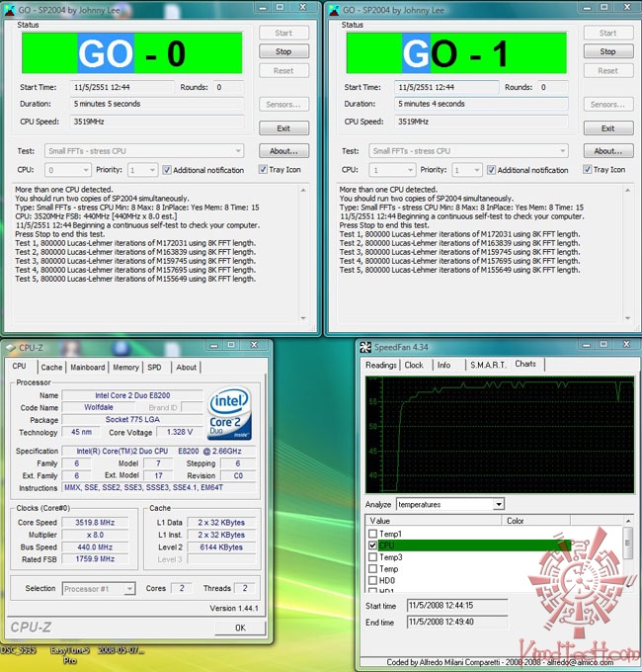Open the Info tab in SpeedFan
This screenshot has width=642, height=672.
443,365
